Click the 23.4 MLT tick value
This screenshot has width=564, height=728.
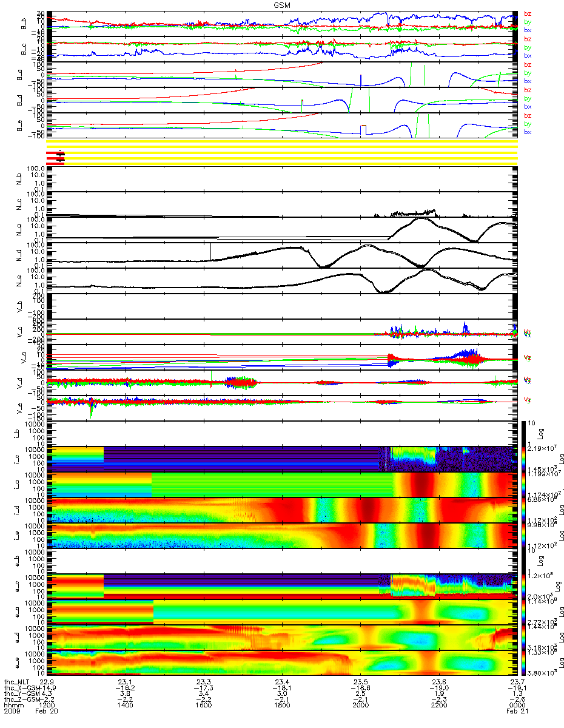coord(282,681)
